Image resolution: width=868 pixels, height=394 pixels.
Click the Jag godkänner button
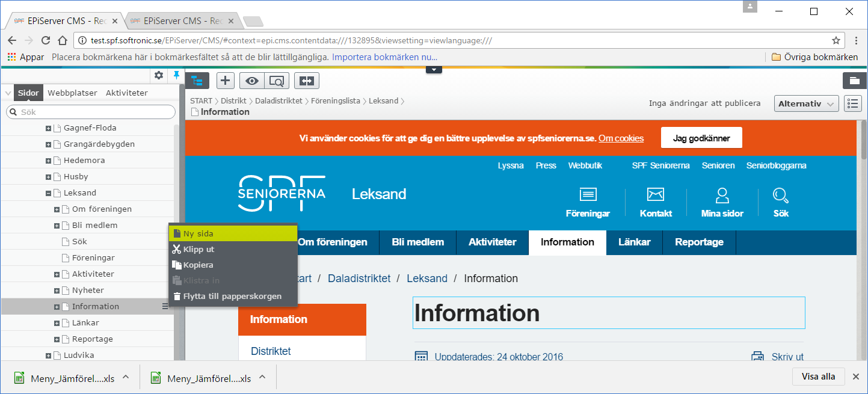pyautogui.click(x=701, y=138)
